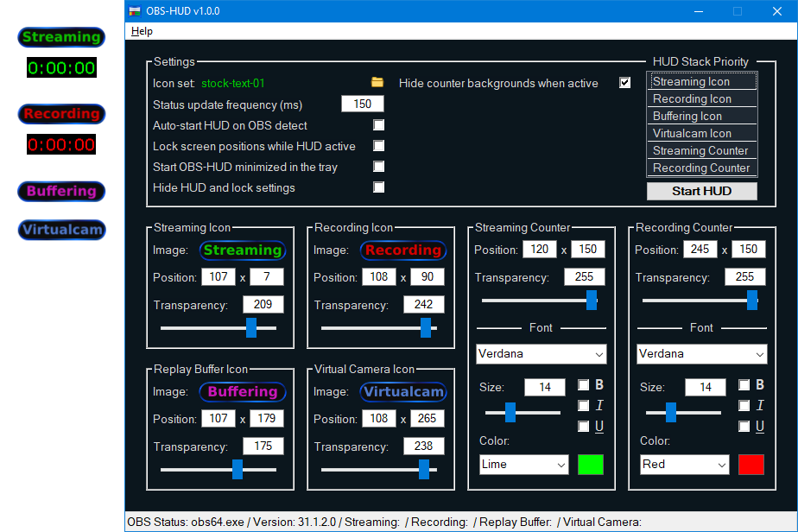
Task: Click Replay Buffer Y position field 179
Action: coord(267,418)
